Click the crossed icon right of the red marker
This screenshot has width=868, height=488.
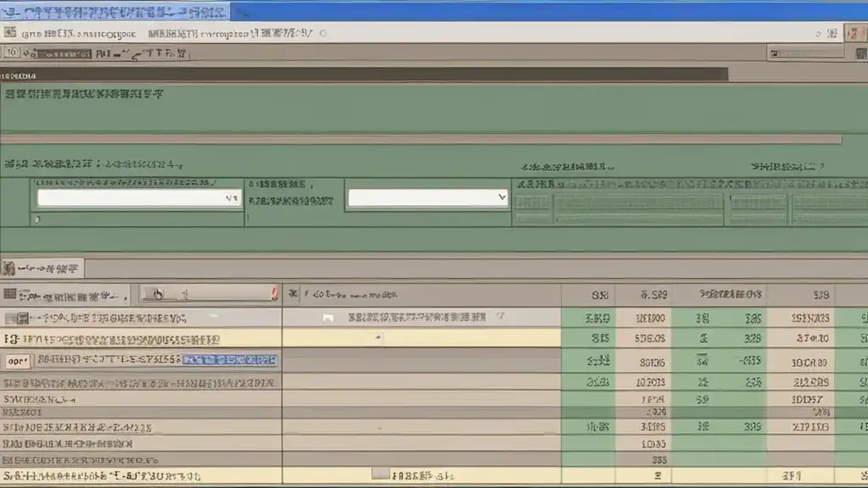[x=293, y=295]
